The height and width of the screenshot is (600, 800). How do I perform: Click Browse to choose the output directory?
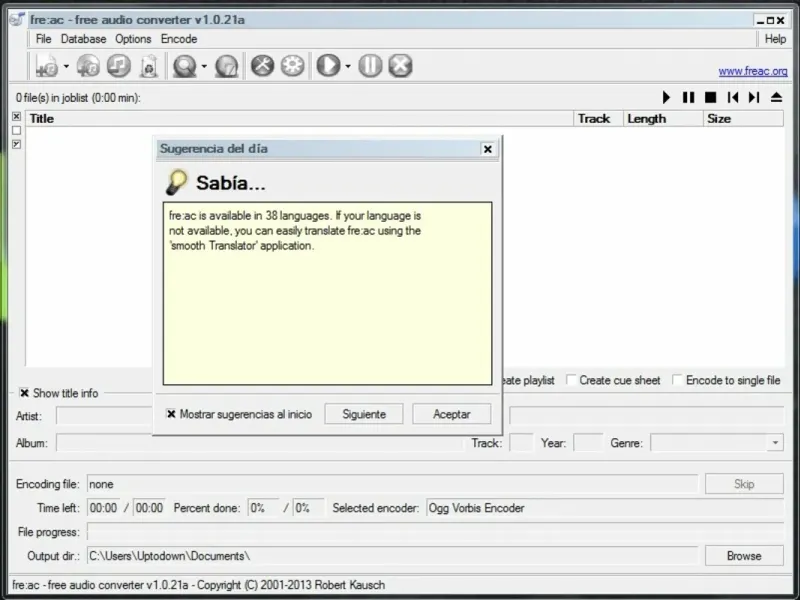(x=744, y=556)
